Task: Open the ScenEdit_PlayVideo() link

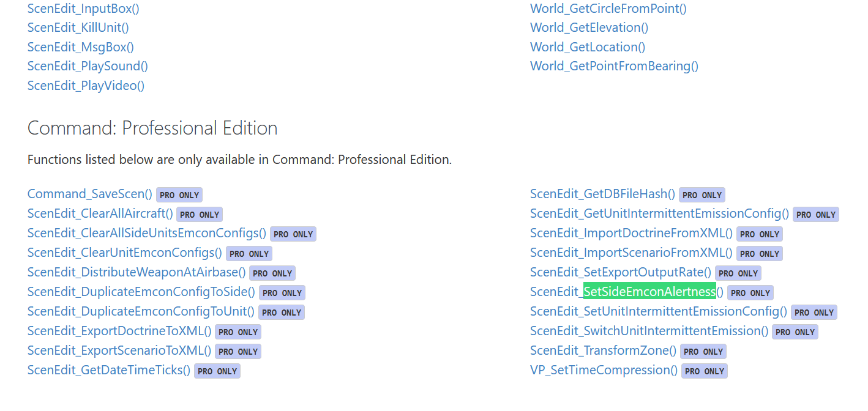Action: point(86,86)
